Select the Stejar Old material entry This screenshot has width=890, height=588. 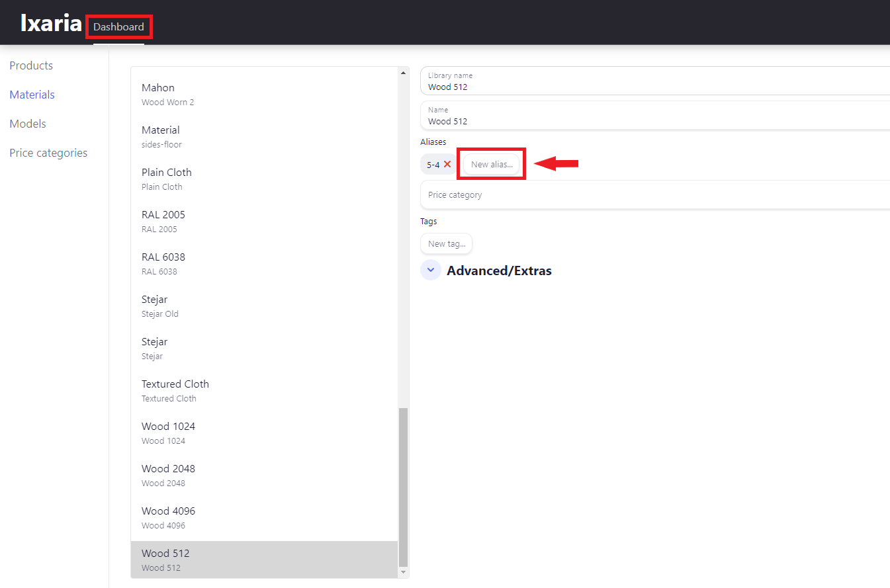click(265, 306)
